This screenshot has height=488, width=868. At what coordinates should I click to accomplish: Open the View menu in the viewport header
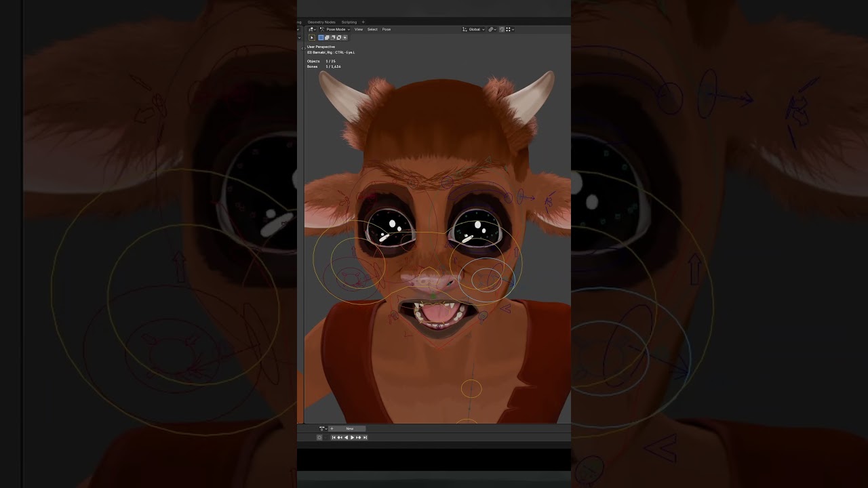[359, 29]
